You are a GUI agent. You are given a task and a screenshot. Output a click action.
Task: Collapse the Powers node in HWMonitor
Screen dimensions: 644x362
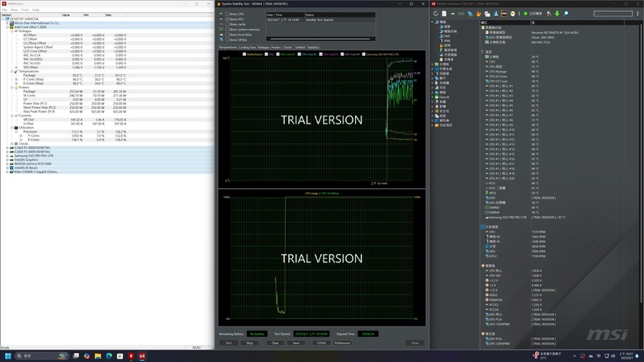click(x=12, y=87)
